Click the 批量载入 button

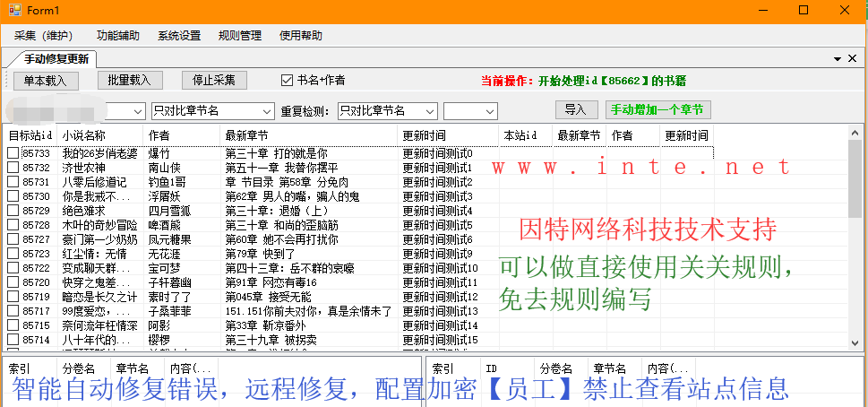pyautogui.click(x=130, y=80)
